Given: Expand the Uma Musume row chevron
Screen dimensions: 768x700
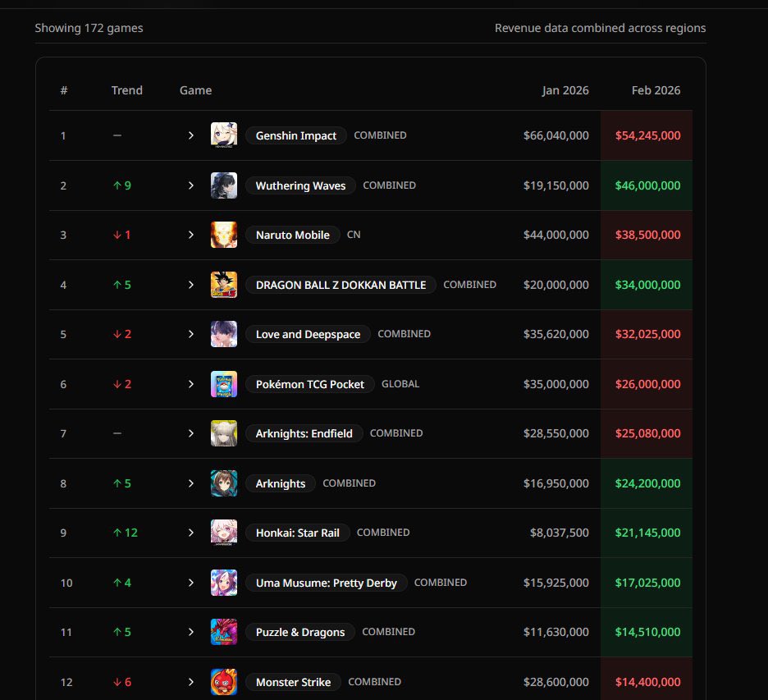Looking at the screenshot, I should tap(191, 583).
